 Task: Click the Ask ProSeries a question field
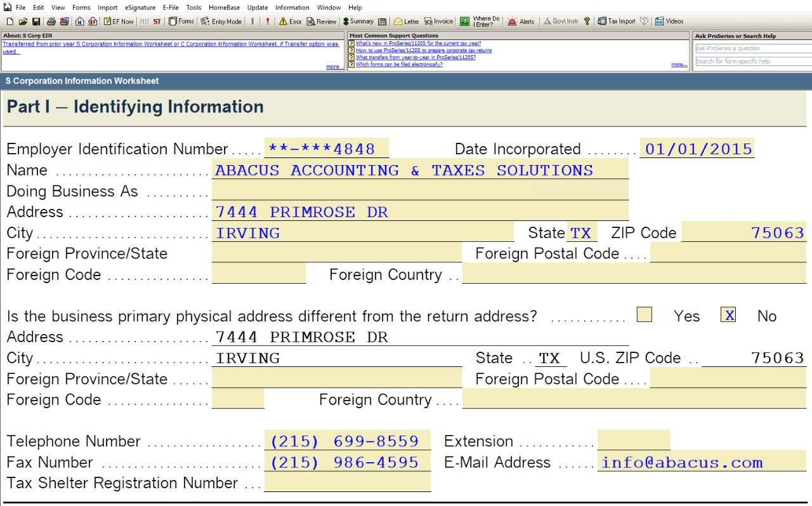(x=752, y=48)
